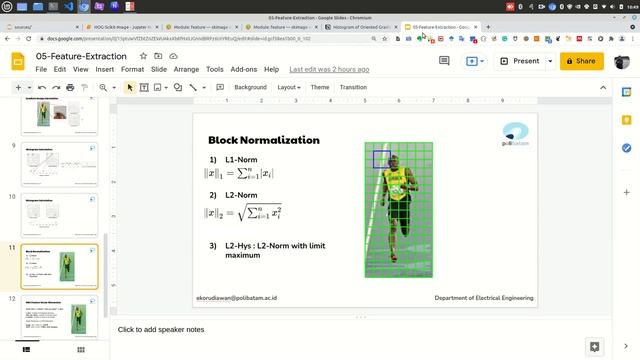Open VS Code from the taskbar
Screen dimensions: 640x360
click(x=69, y=7)
